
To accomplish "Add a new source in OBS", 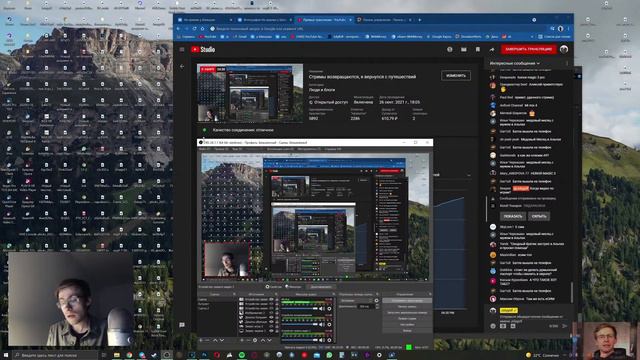I will (x=242, y=340).
